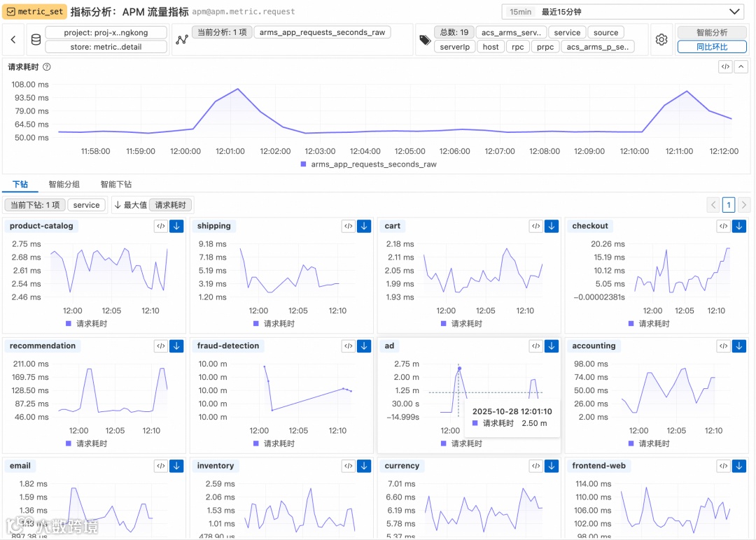Show code for product-catalog chart
The image size is (756, 540).
(161, 226)
